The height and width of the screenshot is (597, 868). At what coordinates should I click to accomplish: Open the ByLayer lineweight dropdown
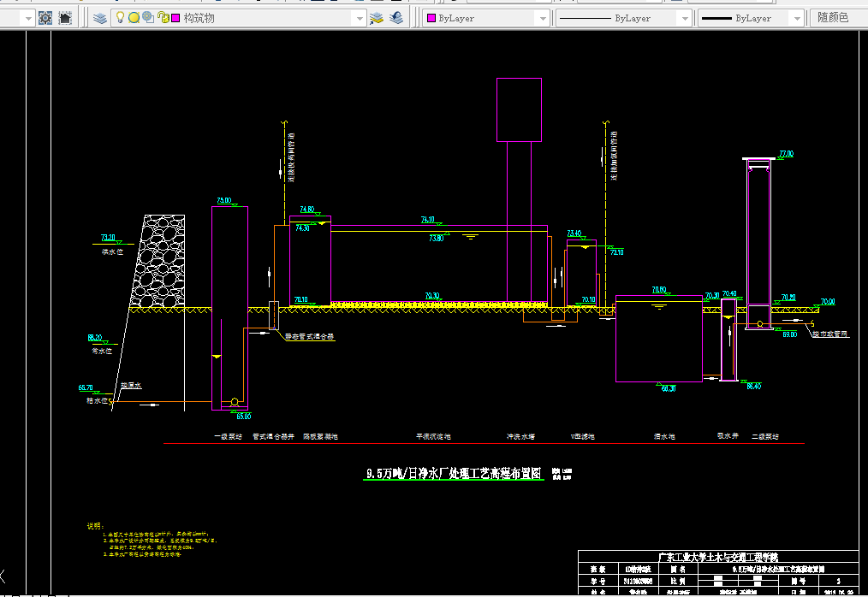tap(797, 19)
